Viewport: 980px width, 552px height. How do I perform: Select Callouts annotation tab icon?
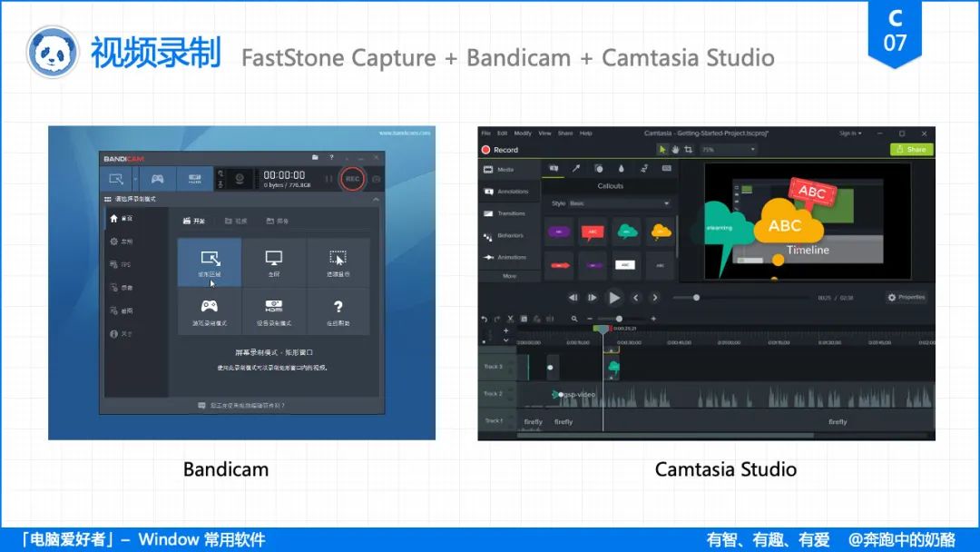[554, 168]
